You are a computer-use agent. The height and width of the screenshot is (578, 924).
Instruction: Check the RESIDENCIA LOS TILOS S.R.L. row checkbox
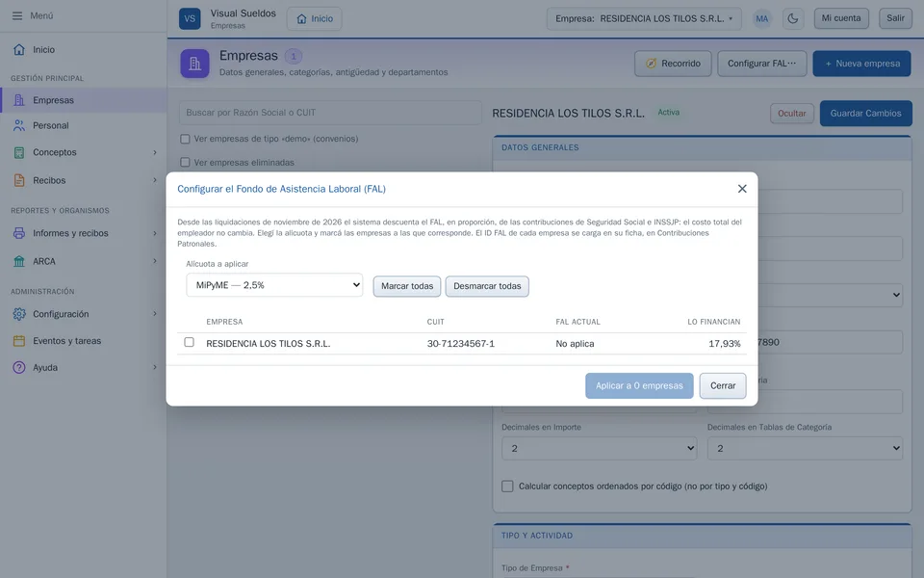(x=190, y=342)
